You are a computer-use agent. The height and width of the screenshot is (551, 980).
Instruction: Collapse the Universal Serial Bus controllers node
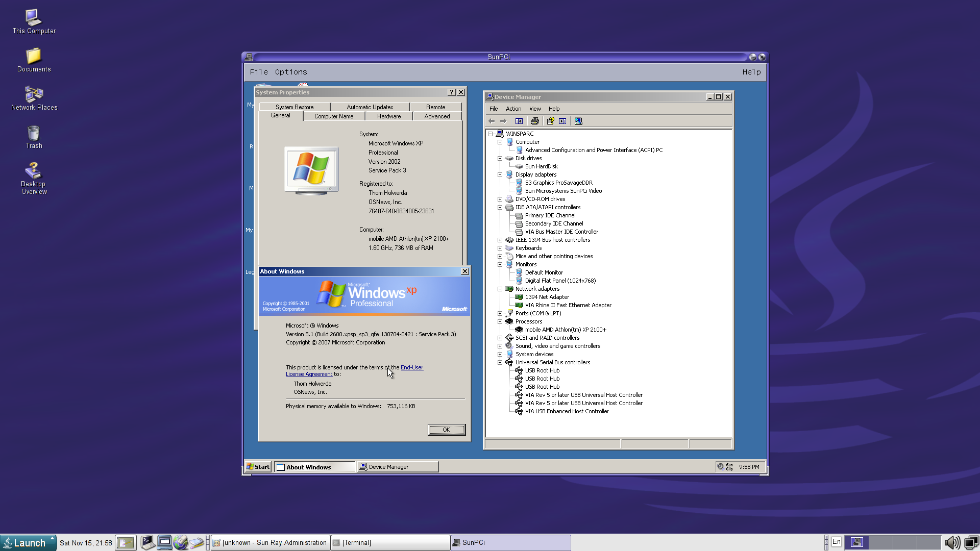[500, 362]
